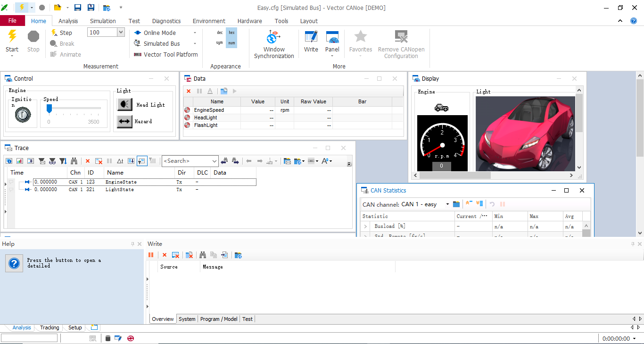Screen dimensions: 644x344
Task: Click the Panel ribbon icon
Action: [x=332, y=37]
